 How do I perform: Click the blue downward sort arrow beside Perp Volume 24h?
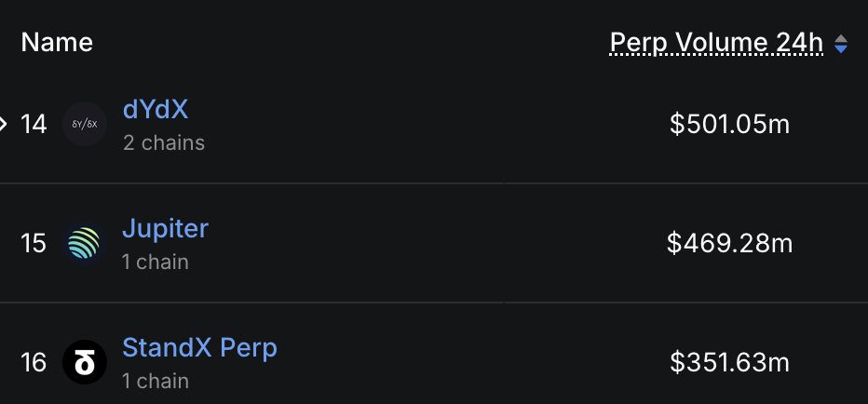(841, 48)
